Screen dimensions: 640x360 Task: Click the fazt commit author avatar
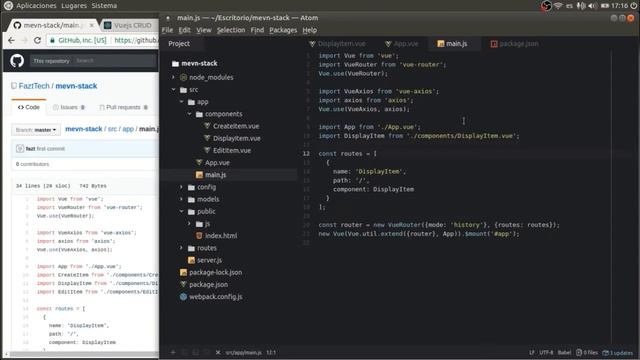[20, 149]
